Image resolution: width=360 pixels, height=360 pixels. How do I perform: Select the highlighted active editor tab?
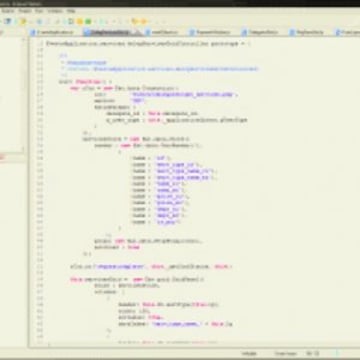pos(112,32)
